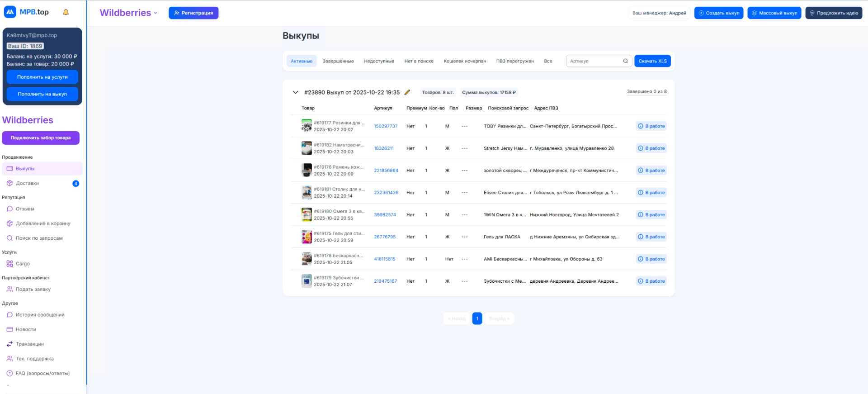The height and width of the screenshot is (394, 868).
Task: Click the Доставки badge showing 4
Action: tap(76, 184)
